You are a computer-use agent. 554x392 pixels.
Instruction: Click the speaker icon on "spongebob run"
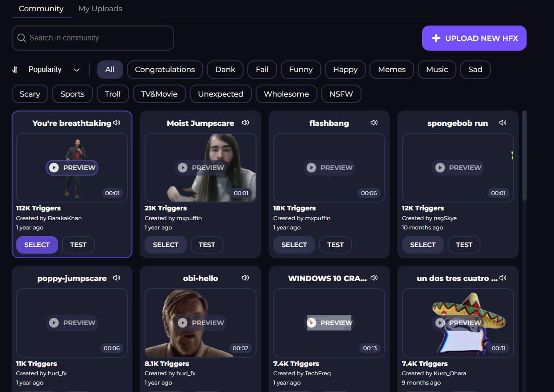tap(503, 123)
